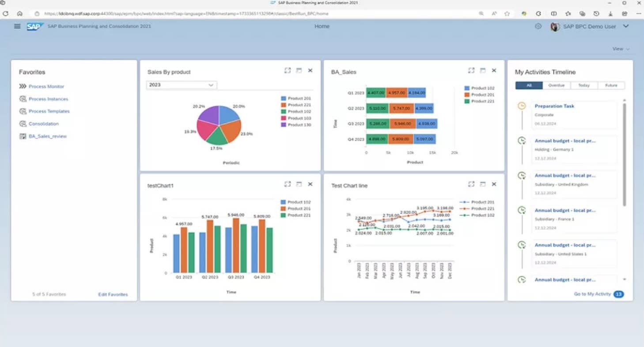
Task: Maximize the Sales By product chart
Action: point(288,71)
